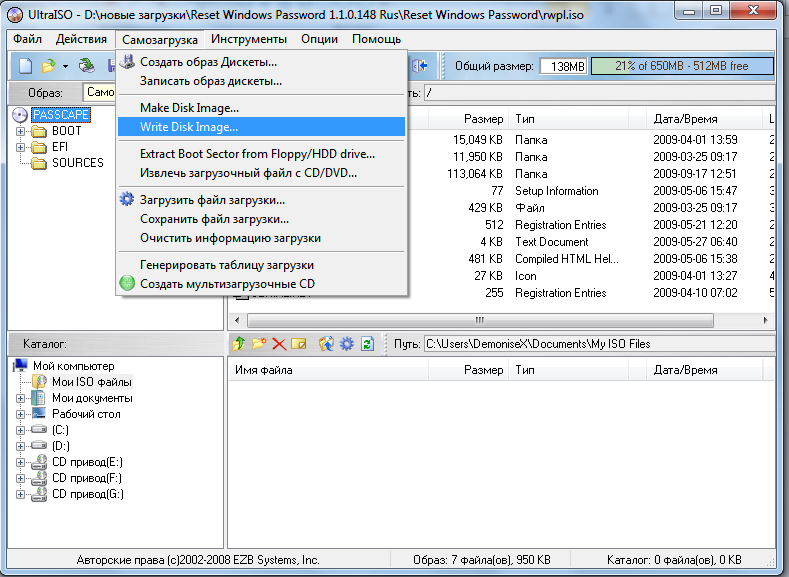Click the Самозагрузка menu header
The image size is (789, 577).
coord(160,40)
